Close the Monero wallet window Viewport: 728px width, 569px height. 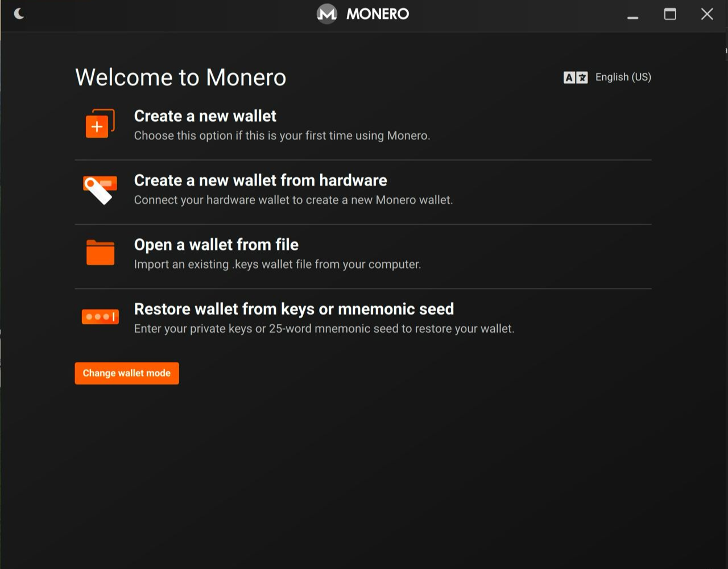click(707, 14)
